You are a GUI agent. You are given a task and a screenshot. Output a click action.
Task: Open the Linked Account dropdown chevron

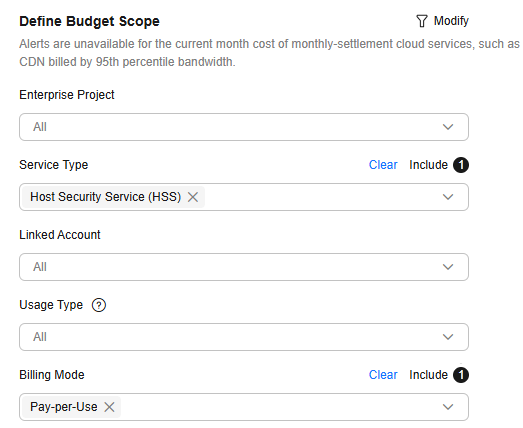(x=448, y=267)
